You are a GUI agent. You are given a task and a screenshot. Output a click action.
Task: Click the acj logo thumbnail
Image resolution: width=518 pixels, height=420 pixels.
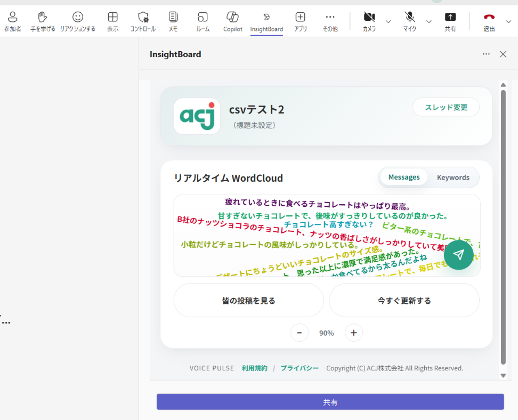(197, 116)
